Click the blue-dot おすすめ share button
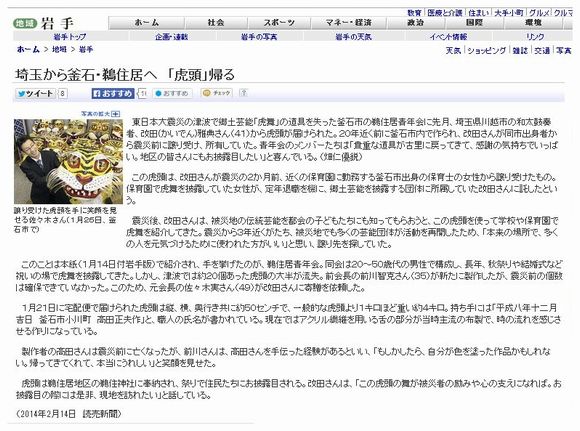The width and height of the screenshot is (580, 431). click(172, 94)
